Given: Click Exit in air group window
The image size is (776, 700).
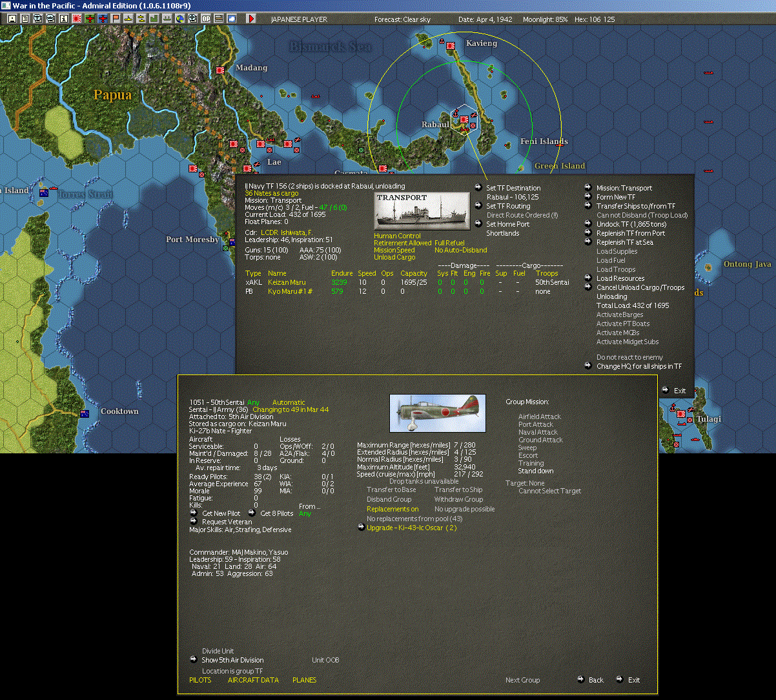Looking at the screenshot, I should [633, 680].
